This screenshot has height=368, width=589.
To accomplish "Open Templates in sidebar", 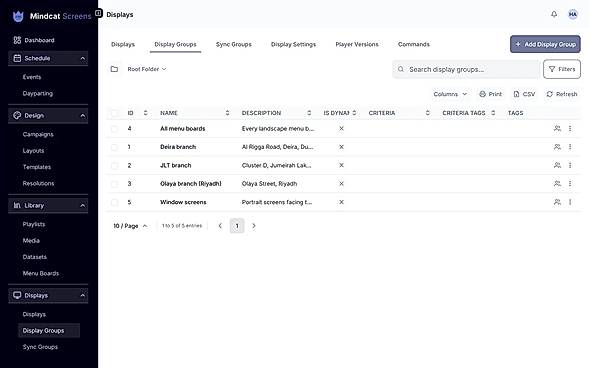I will click(37, 167).
